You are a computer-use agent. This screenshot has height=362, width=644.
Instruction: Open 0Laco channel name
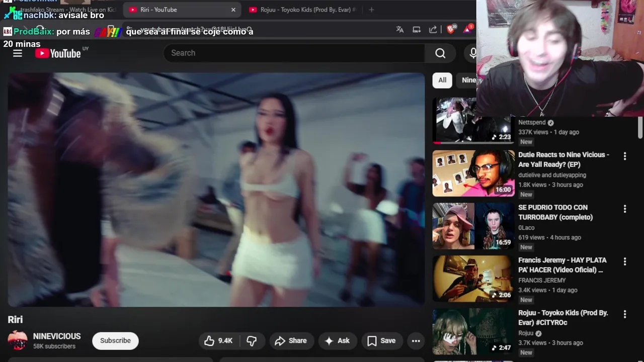(x=526, y=228)
